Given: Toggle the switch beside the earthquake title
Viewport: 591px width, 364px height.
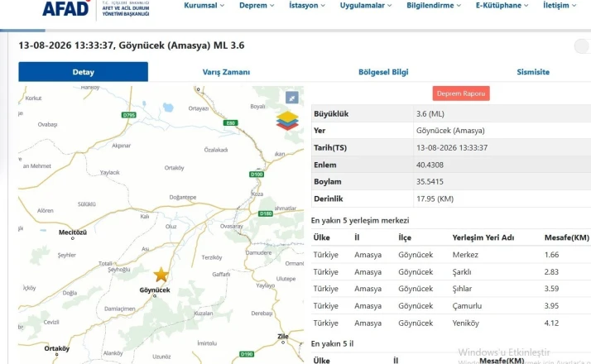Looking at the screenshot, I should click(x=583, y=46).
